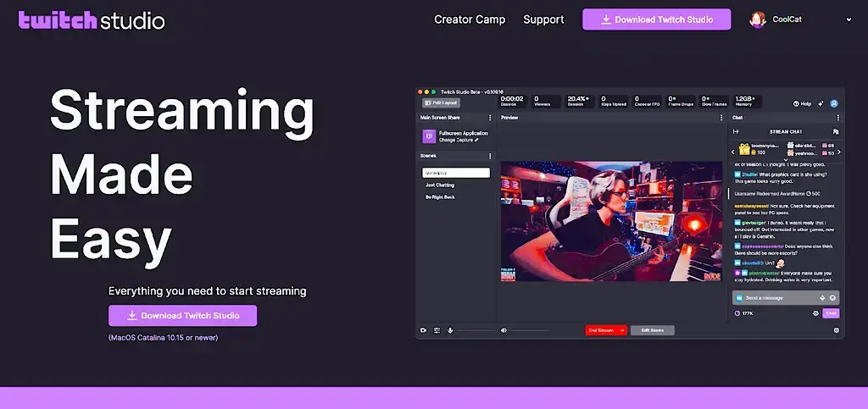
Task: Click the STREAM CHAT heading
Action: (786, 131)
